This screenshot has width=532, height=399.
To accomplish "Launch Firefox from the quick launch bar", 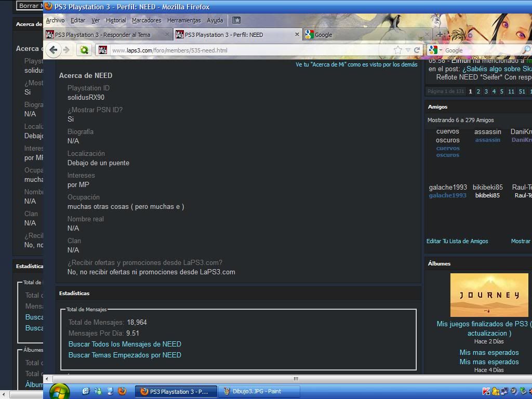I will (122, 391).
